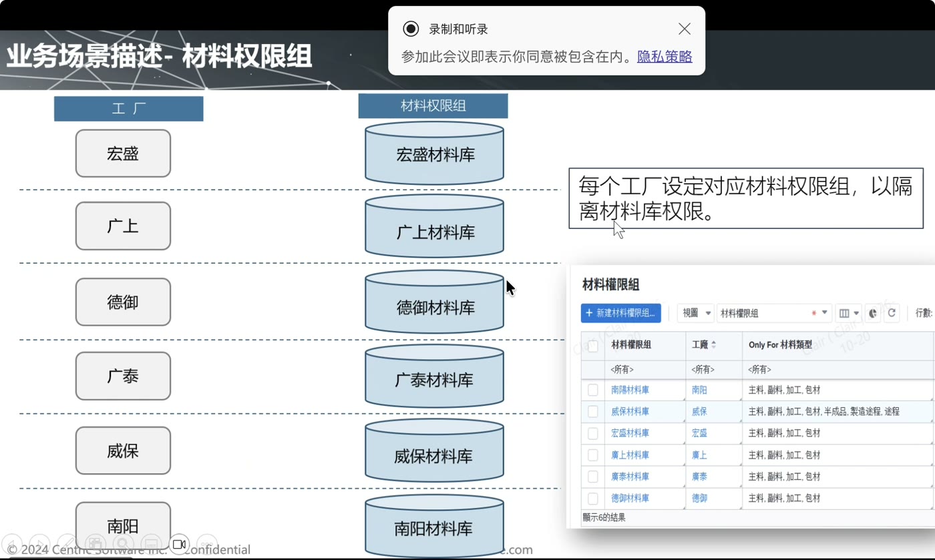This screenshot has height=560, width=935.
Task: Click the 德御 factory box on the slide
Action: coord(123,302)
